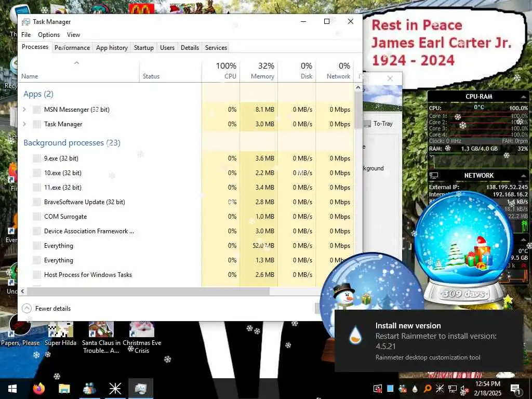The image size is (532, 399).
Task: Click the Rainmeter droplet tray icon
Action: (x=415, y=389)
